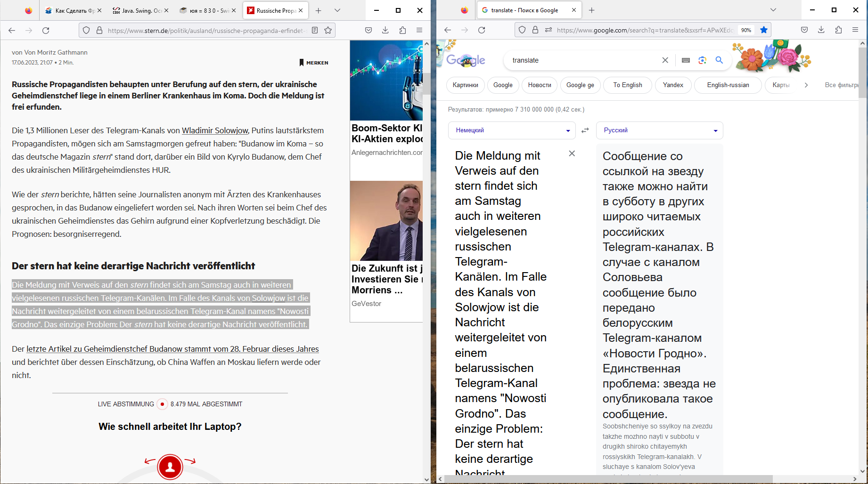
Task: Open reader view in the stern.de address bar
Action: click(x=315, y=30)
